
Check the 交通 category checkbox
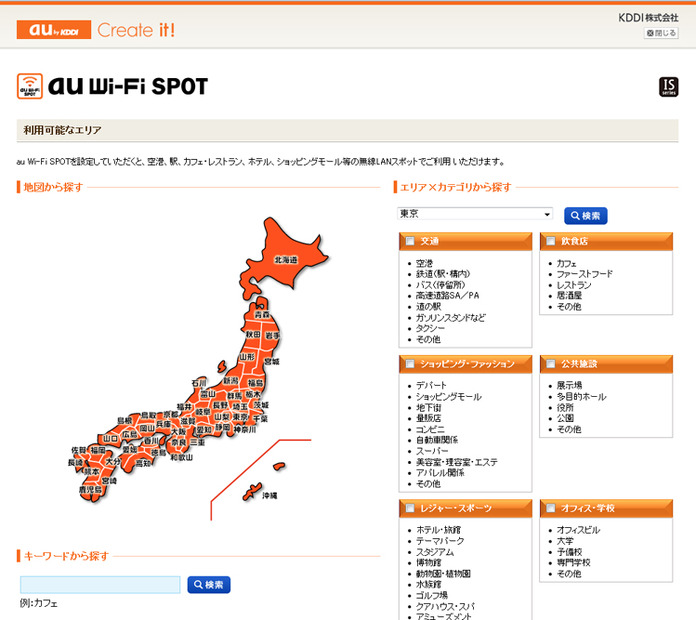pos(410,241)
